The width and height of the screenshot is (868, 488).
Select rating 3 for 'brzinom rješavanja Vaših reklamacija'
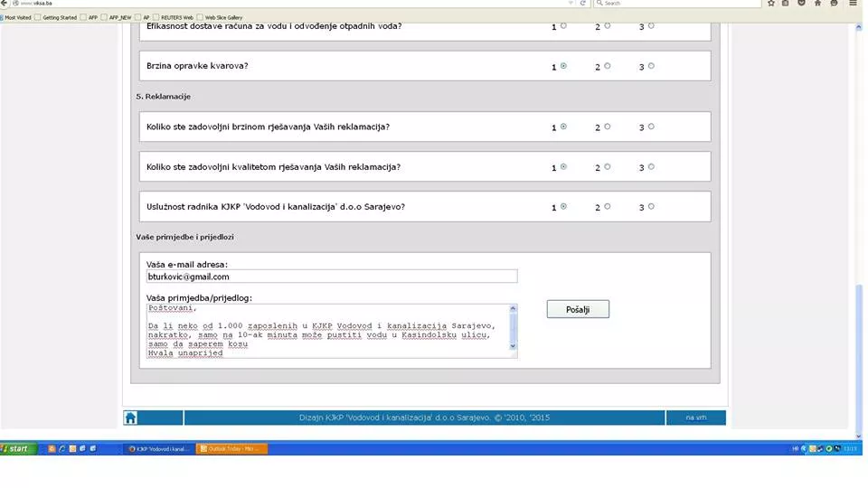click(651, 127)
